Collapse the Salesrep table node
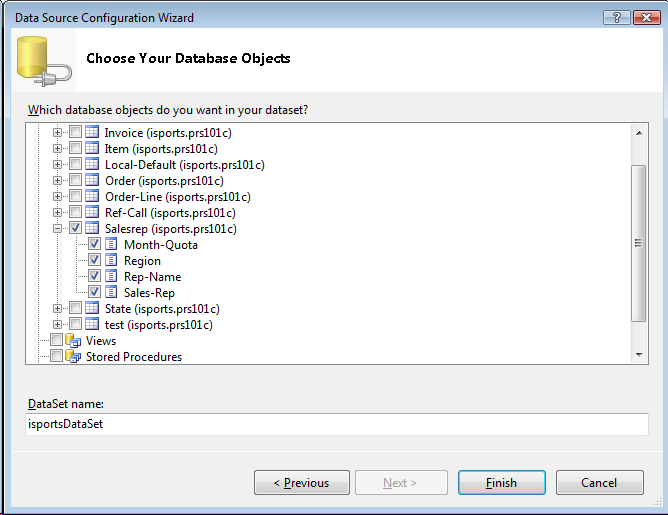This screenshot has width=668, height=515. point(58,229)
